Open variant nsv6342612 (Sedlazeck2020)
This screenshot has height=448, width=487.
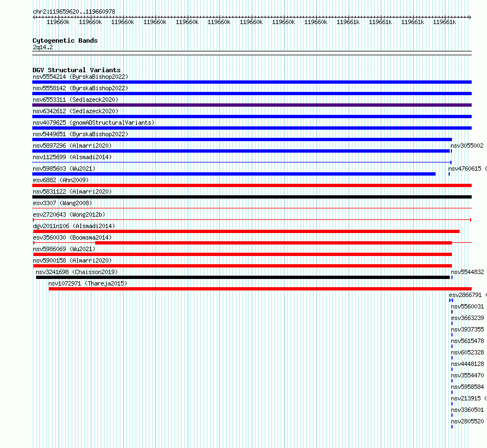point(76,111)
